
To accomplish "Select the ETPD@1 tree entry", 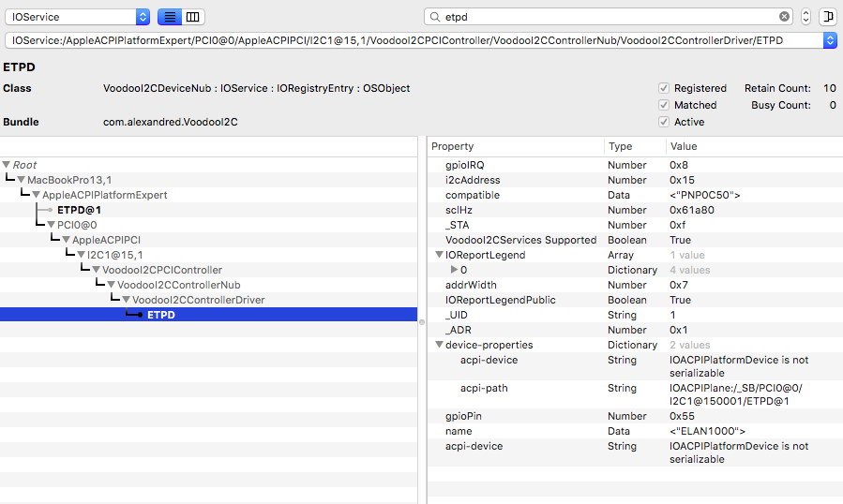I will point(79,210).
